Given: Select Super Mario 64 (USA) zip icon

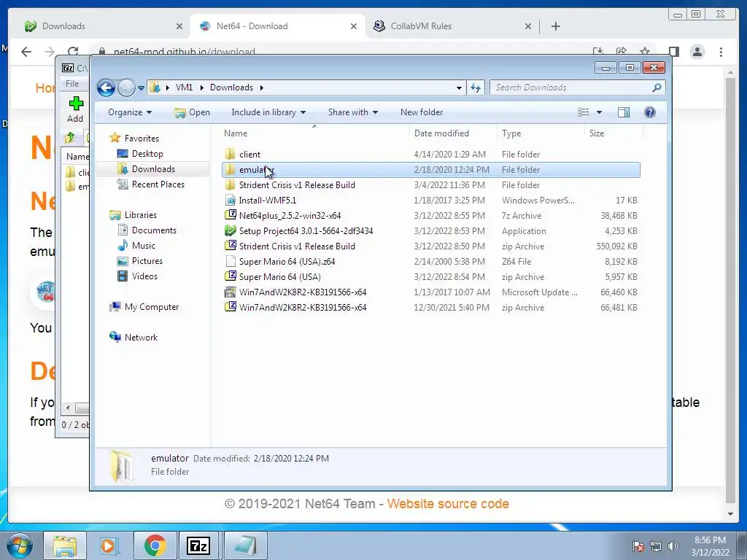Looking at the screenshot, I should click(230, 276).
